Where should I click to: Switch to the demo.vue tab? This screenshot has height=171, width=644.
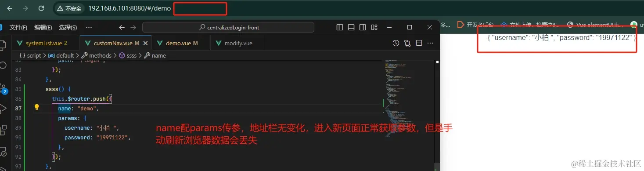coord(182,43)
